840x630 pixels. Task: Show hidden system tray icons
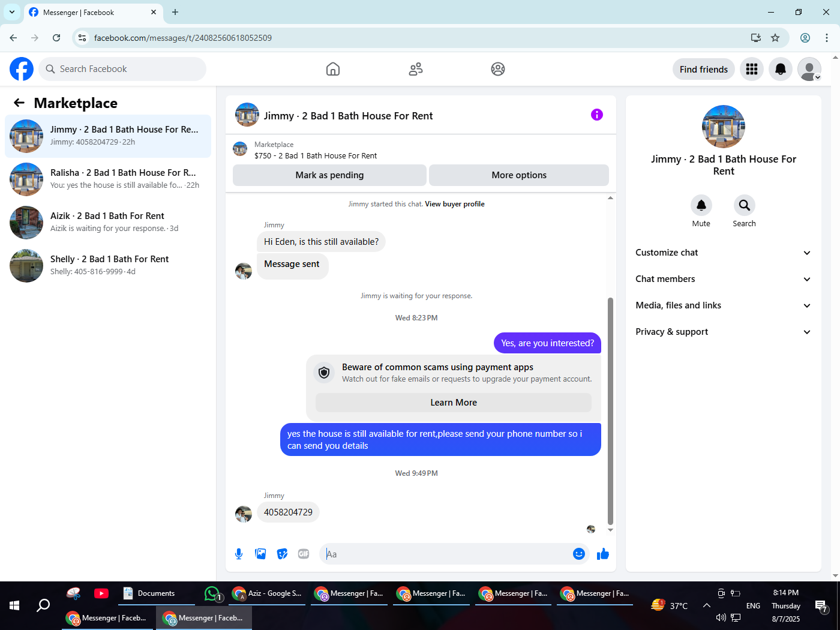pyautogui.click(x=707, y=605)
